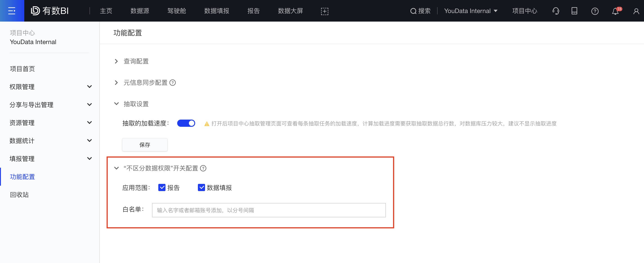Select 回收站 in the sidebar
Viewport: 644px width, 263px height.
tap(19, 195)
